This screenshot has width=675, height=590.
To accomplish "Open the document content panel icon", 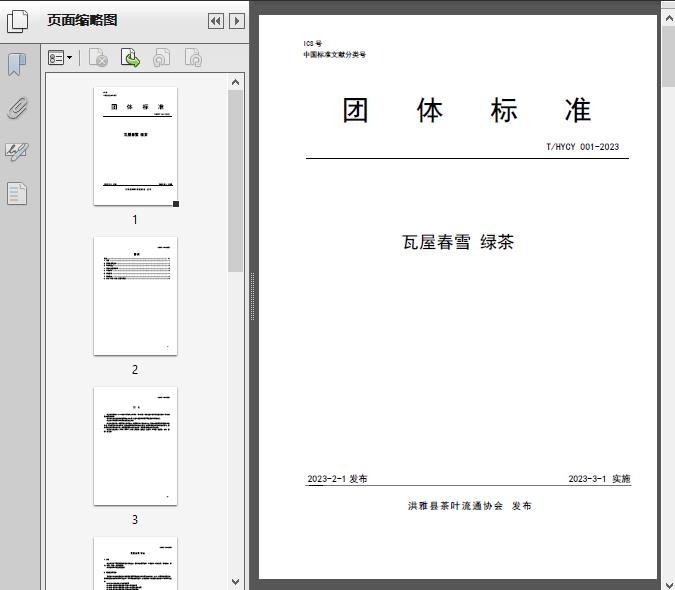I will pyautogui.click(x=17, y=193).
